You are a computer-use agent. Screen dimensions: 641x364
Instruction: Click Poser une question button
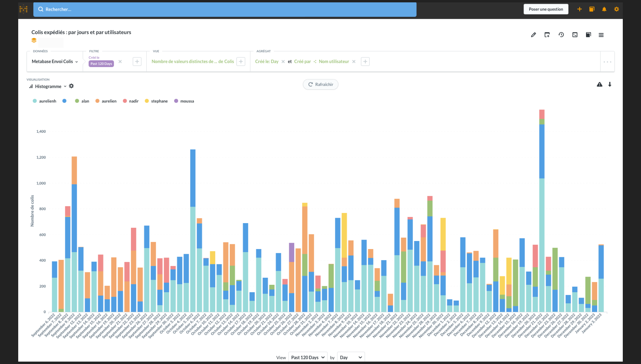coord(546,9)
